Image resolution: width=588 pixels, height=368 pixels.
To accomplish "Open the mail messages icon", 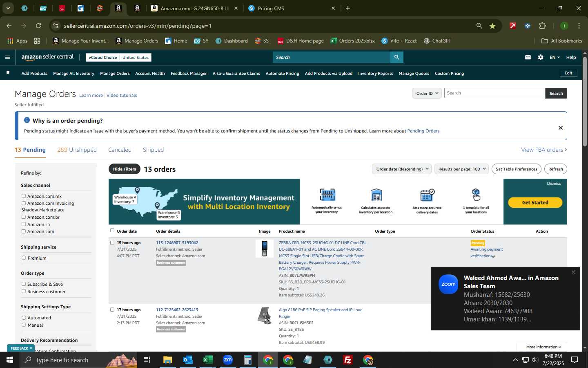I will (528, 57).
